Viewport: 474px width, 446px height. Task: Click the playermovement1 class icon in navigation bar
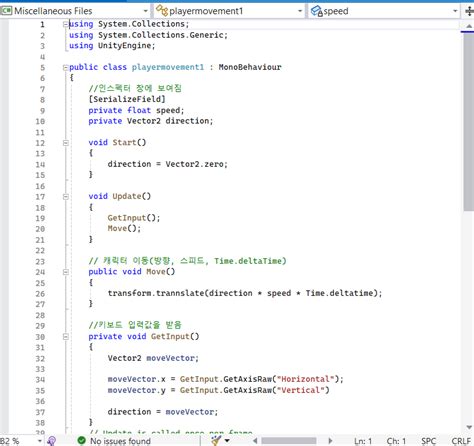162,11
